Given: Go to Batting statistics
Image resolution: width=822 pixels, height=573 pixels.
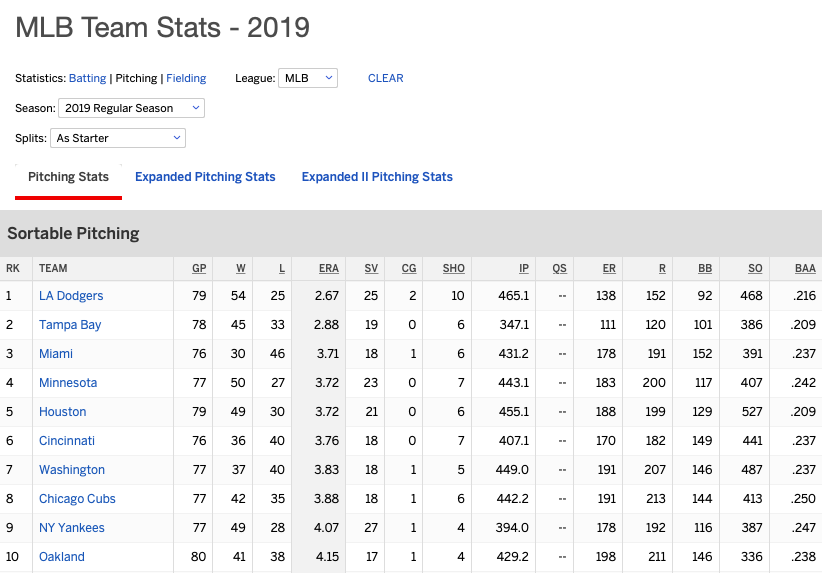Looking at the screenshot, I should 87,78.
